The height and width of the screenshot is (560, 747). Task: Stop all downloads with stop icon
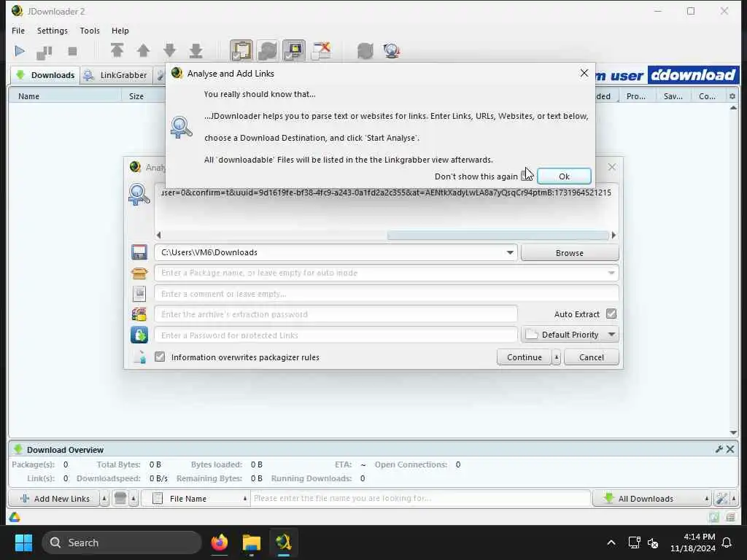(x=72, y=51)
